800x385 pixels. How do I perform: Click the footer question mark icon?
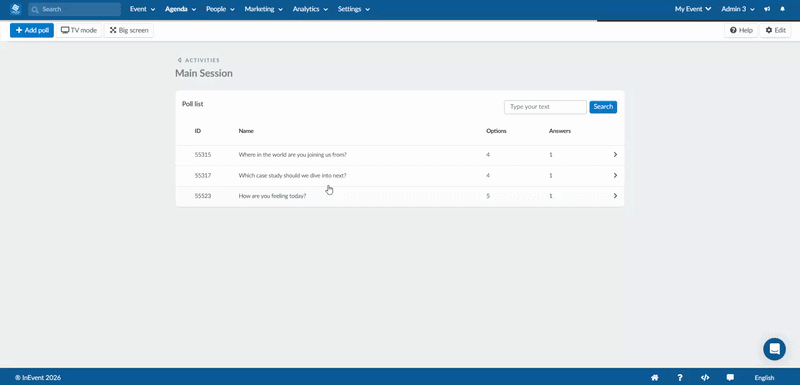(680, 378)
